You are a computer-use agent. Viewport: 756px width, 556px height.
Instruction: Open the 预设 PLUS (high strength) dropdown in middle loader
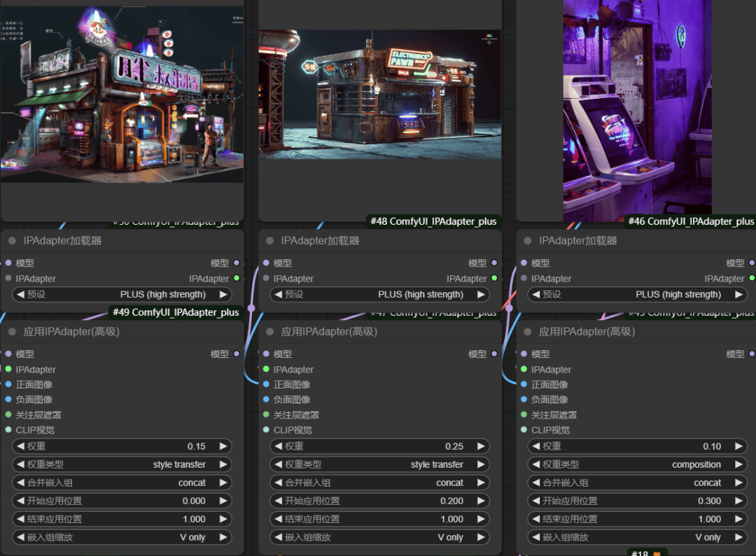[x=379, y=295]
